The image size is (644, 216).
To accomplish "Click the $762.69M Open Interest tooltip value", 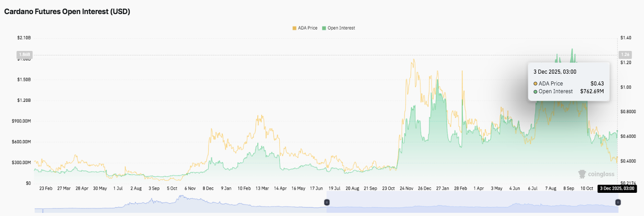I will [592, 91].
